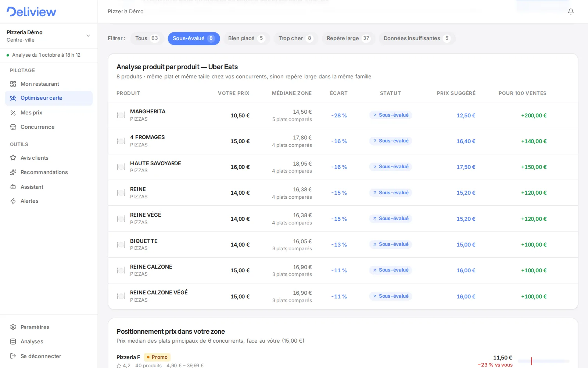The height and width of the screenshot is (368, 588).
Task: Filter by Tous 63
Action: pyautogui.click(x=147, y=38)
